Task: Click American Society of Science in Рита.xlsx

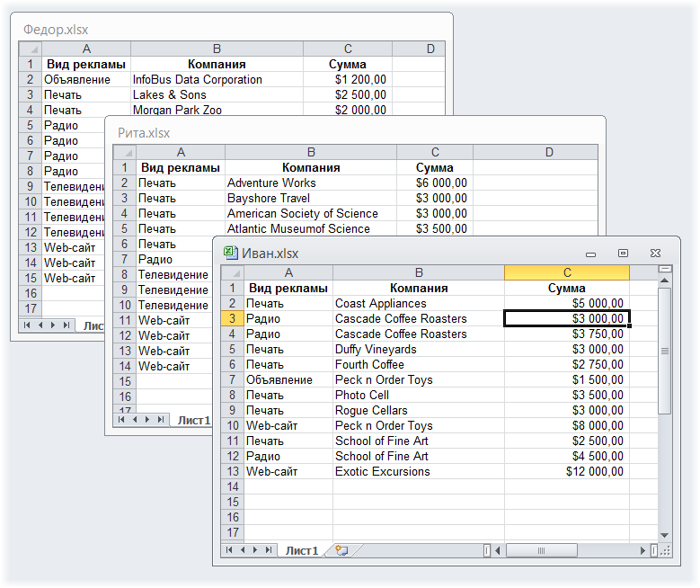Action: (x=311, y=213)
